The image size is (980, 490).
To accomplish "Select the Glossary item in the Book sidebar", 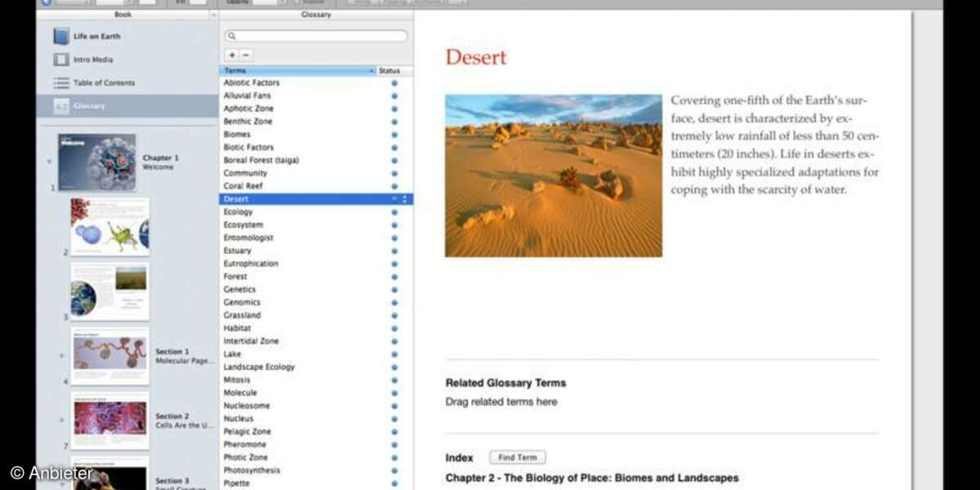I will (x=127, y=106).
